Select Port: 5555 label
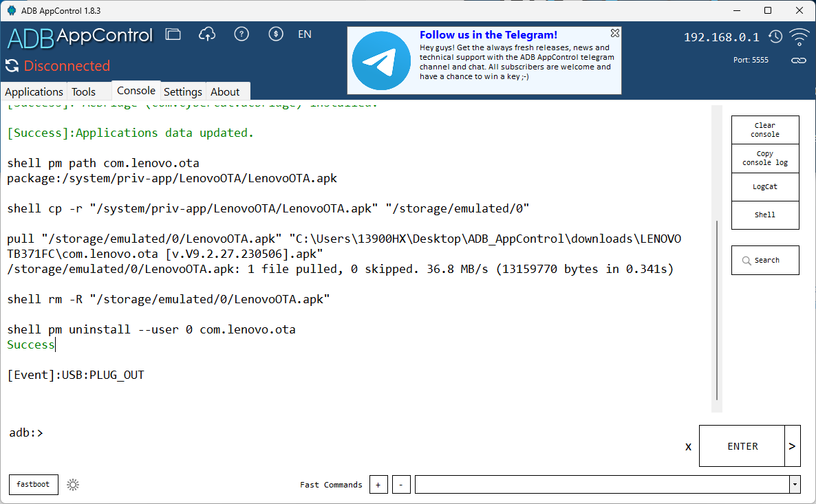The image size is (816, 504). [x=751, y=60]
